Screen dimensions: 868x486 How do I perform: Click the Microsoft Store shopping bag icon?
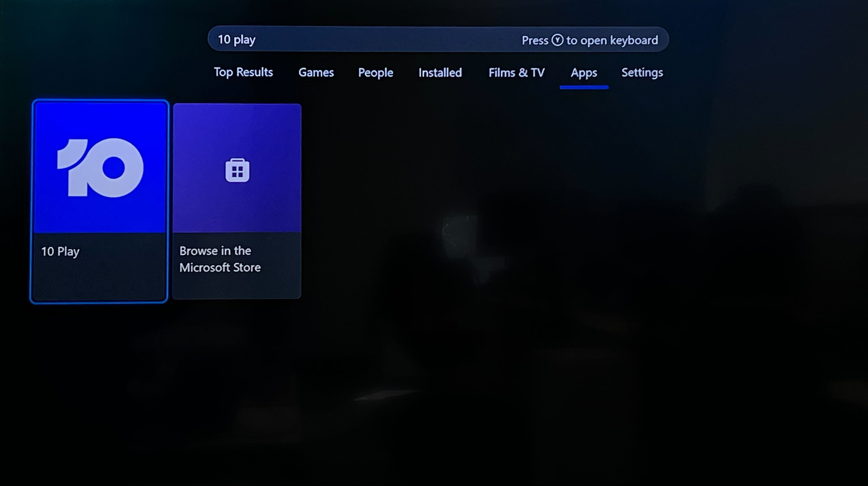[237, 170]
